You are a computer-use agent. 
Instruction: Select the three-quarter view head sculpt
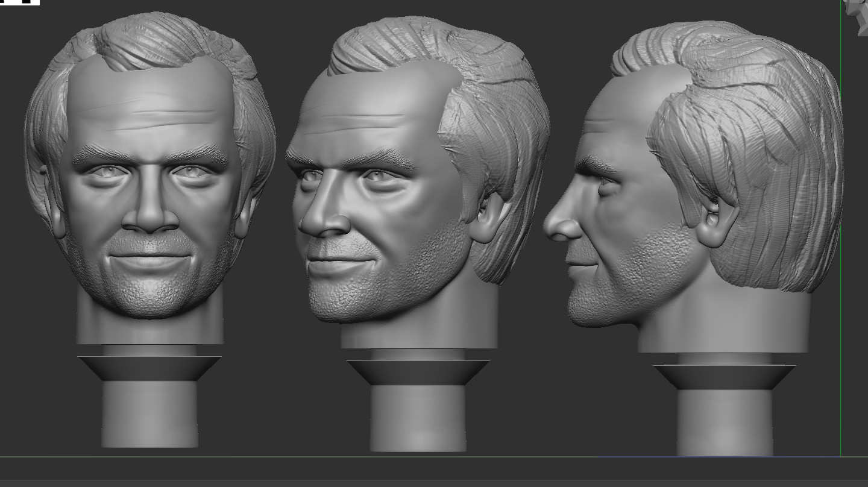416,181
